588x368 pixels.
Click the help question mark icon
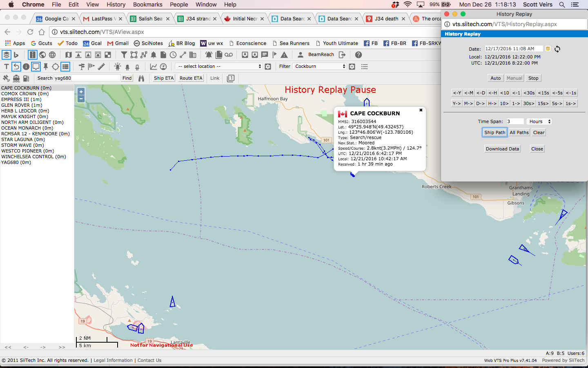(x=359, y=55)
